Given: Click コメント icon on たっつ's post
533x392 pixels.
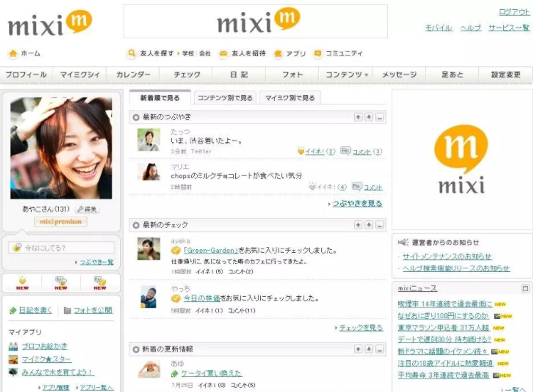Looking at the screenshot, I should pos(345,151).
